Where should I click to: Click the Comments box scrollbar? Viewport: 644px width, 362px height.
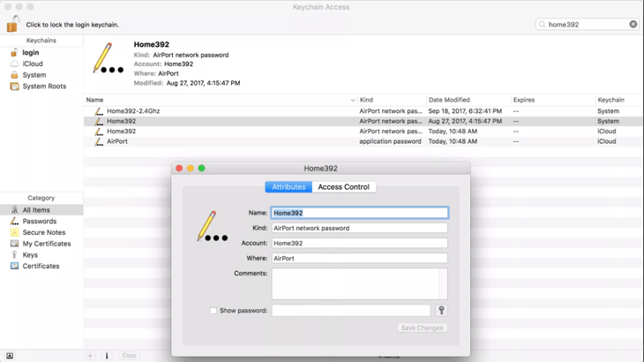tap(443, 284)
